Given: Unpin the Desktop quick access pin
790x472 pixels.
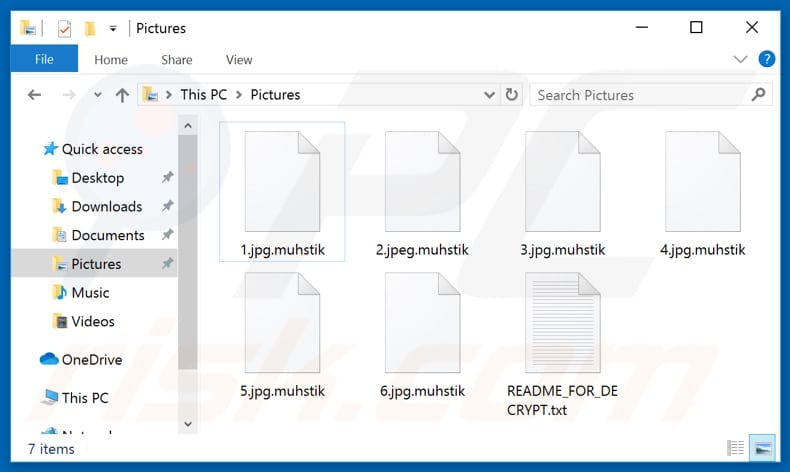Looking at the screenshot, I should [x=167, y=178].
